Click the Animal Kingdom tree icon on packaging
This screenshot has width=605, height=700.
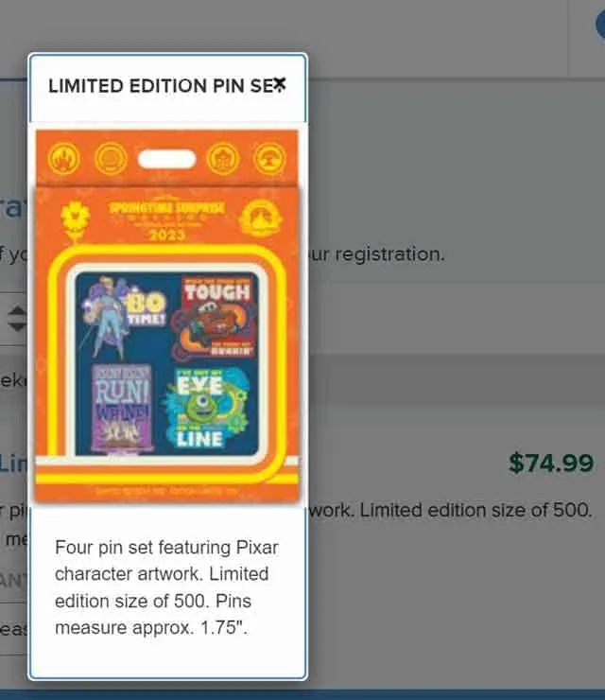click(269, 159)
